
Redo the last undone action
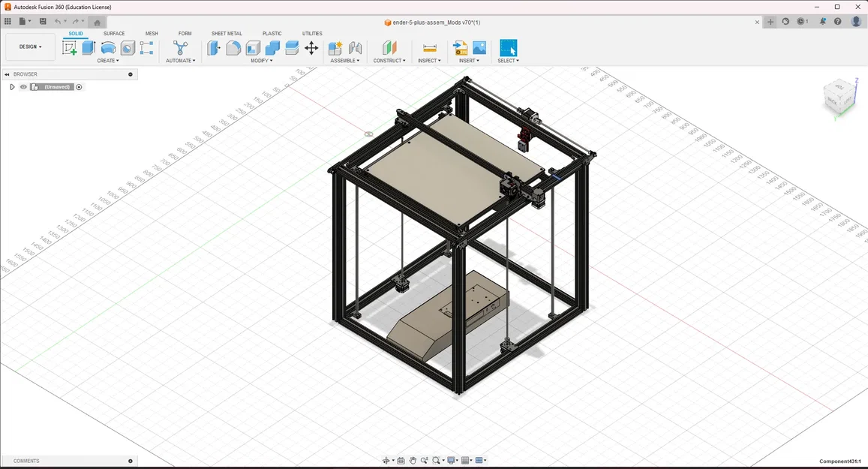(x=75, y=22)
